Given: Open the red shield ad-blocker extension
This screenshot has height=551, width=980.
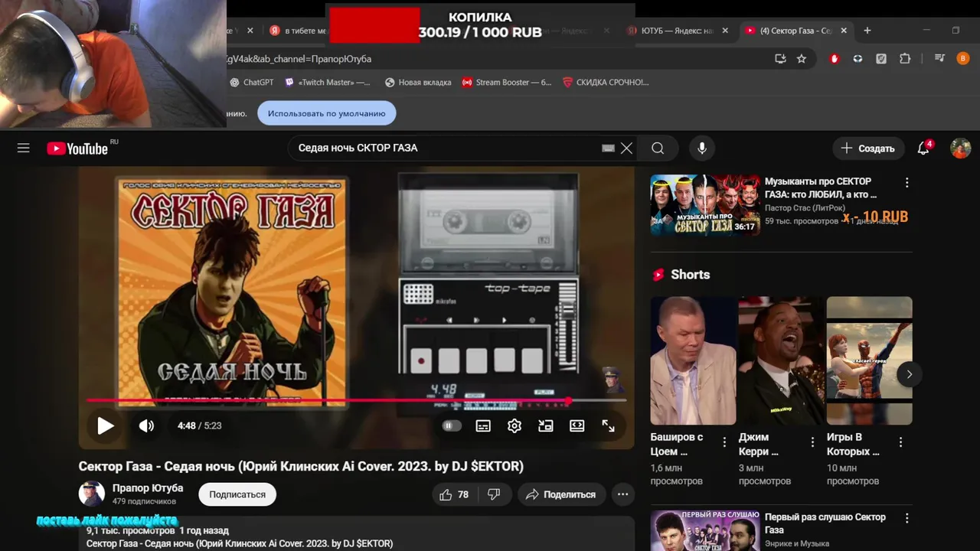Looking at the screenshot, I should [835, 59].
